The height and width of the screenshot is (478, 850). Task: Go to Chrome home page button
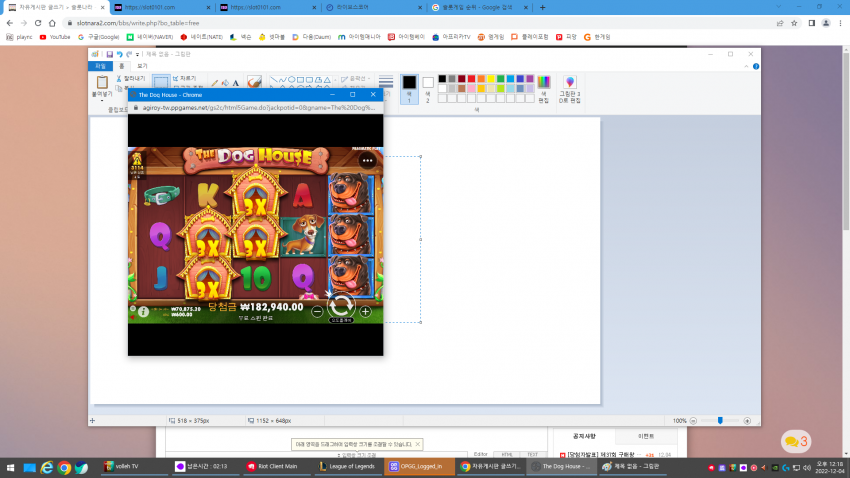click(x=52, y=23)
